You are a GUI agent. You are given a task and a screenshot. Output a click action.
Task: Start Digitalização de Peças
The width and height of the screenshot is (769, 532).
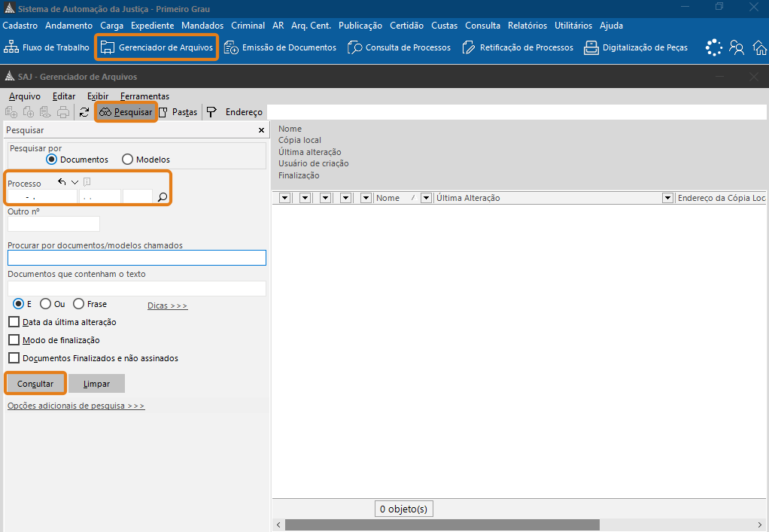coord(636,47)
